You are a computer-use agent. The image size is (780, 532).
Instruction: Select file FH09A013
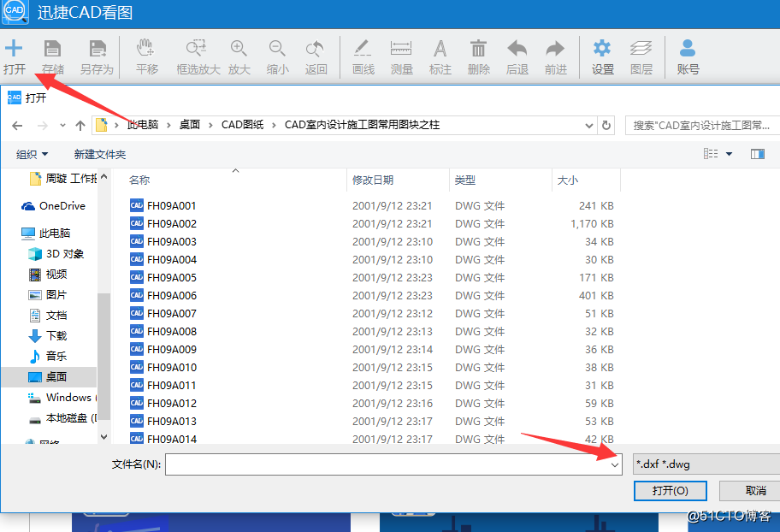(162, 421)
